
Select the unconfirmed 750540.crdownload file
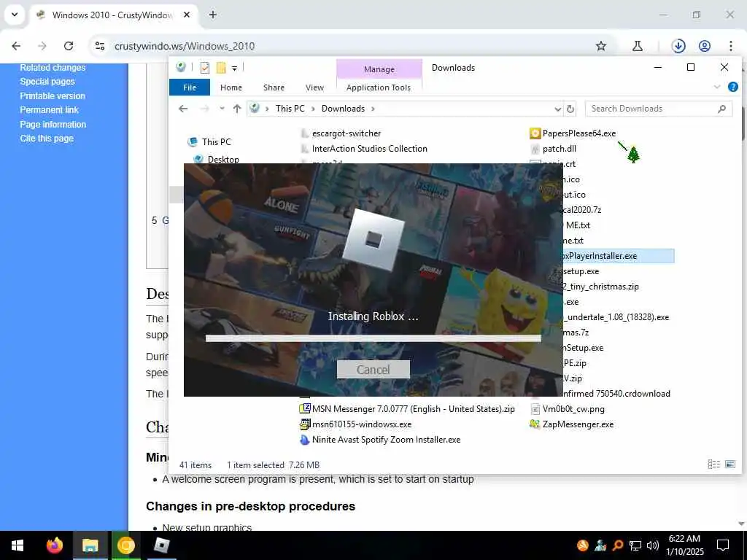coord(616,394)
